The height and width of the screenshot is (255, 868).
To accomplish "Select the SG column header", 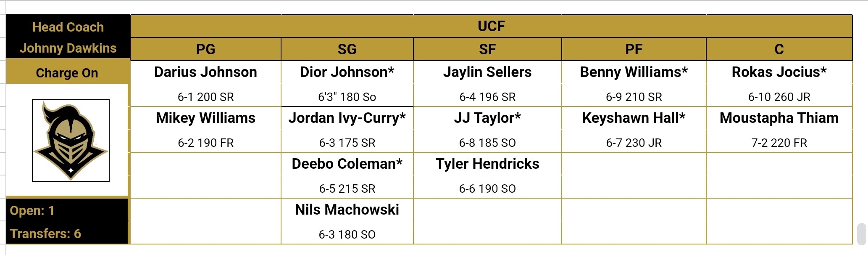I will pyautogui.click(x=347, y=49).
